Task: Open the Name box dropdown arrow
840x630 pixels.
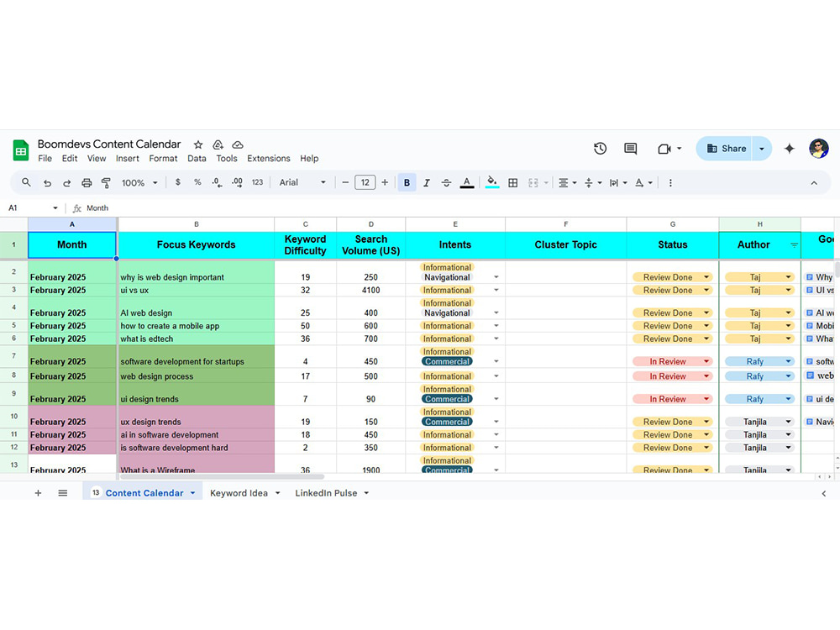Action: point(55,207)
